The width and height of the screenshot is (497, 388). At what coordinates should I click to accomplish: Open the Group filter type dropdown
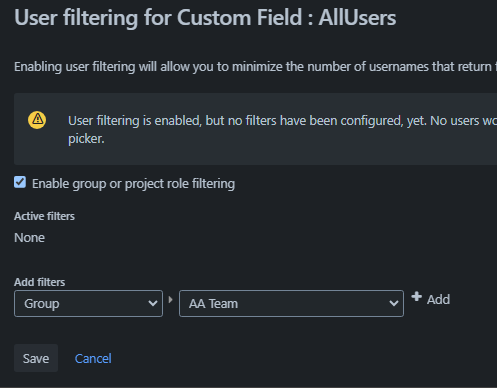click(x=88, y=304)
